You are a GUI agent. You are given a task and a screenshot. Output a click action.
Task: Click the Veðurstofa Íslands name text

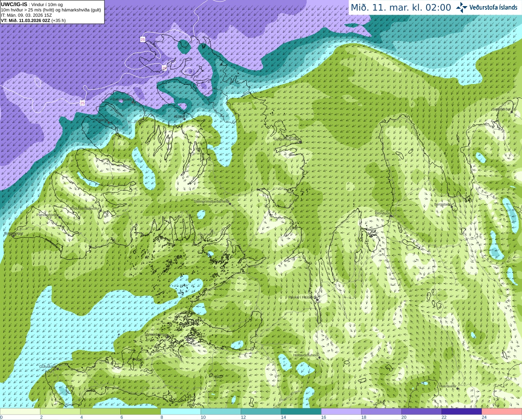(493, 7)
